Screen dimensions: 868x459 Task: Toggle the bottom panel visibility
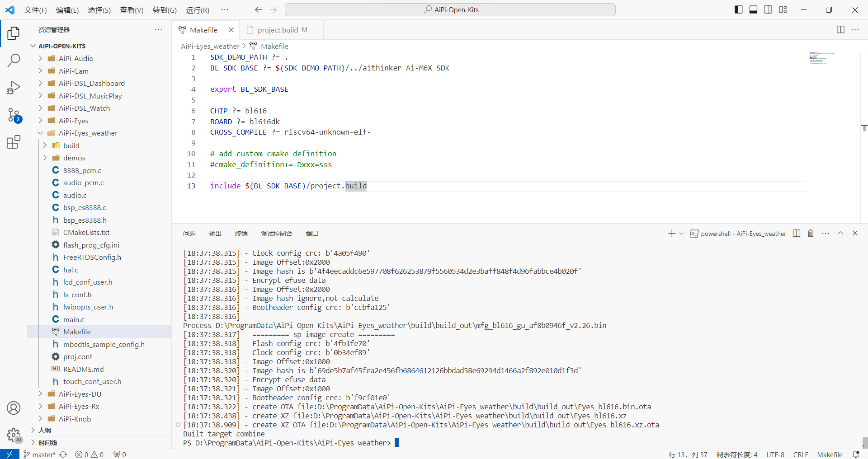pyautogui.click(x=753, y=10)
